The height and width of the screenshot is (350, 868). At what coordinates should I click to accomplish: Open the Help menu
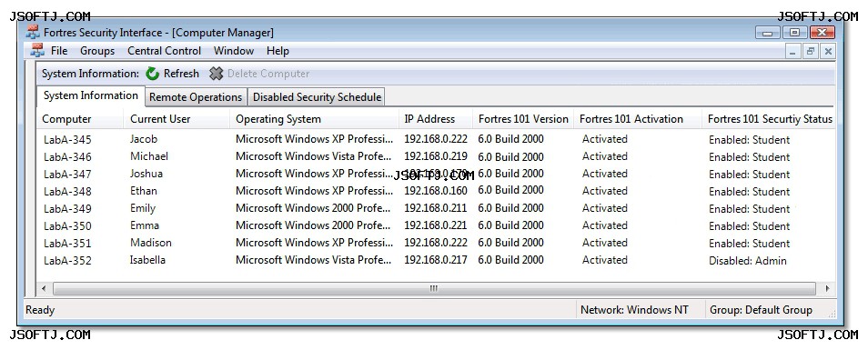pyautogui.click(x=278, y=51)
